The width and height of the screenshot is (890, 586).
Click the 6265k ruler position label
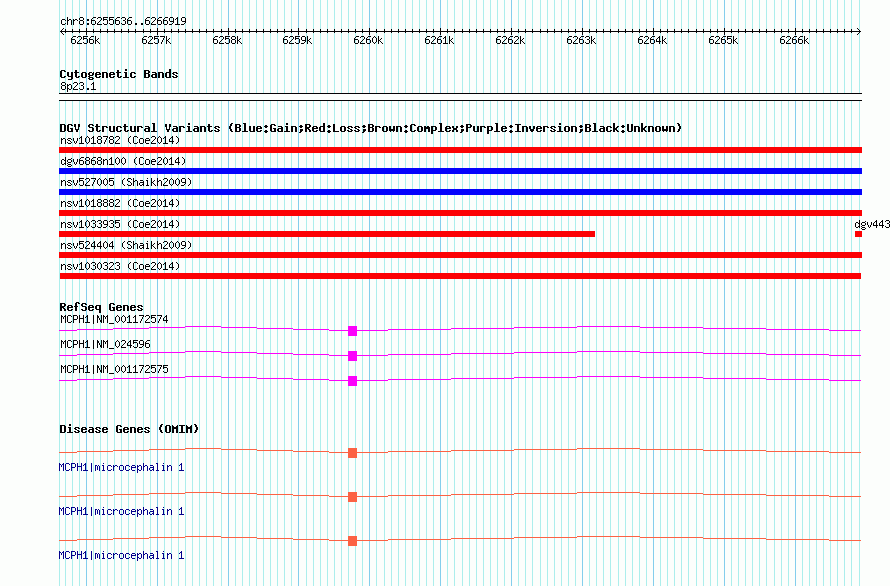[723, 40]
